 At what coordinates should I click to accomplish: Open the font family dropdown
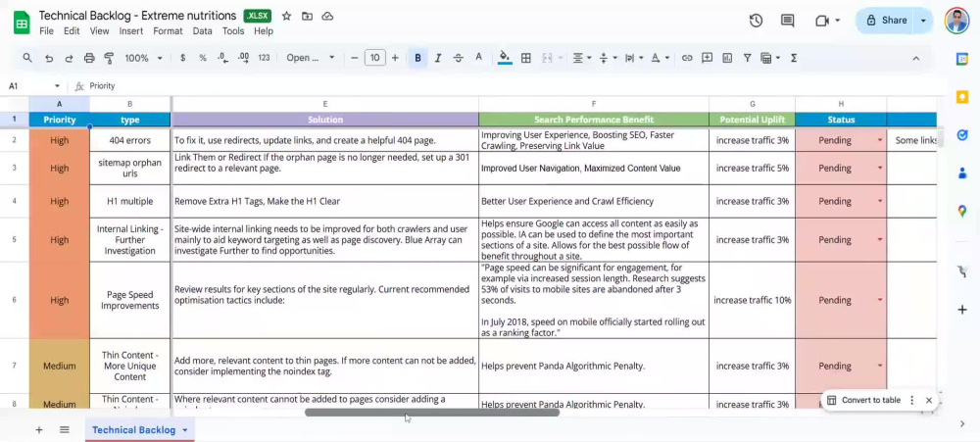(311, 58)
